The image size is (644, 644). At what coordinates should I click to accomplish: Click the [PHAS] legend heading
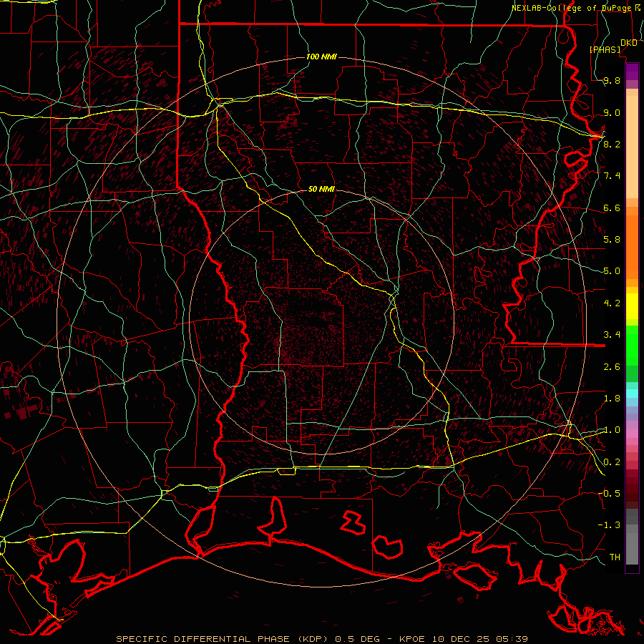pyautogui.click(x=605, y=49)
